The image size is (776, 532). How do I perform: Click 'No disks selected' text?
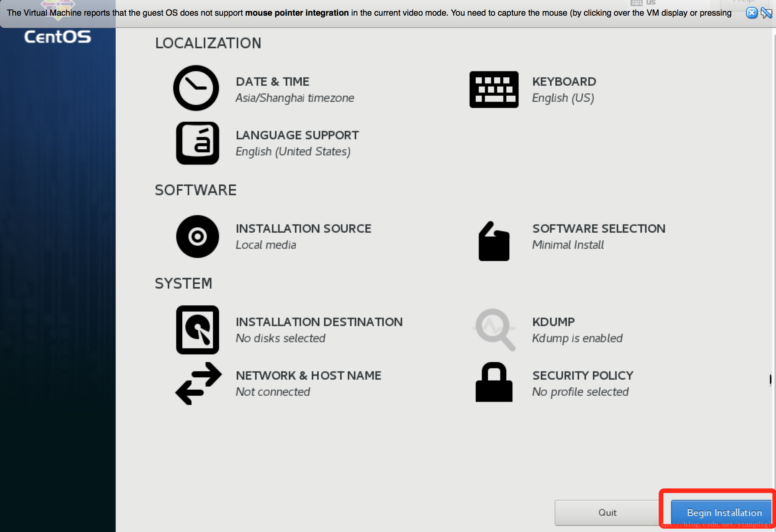(x=280, y=338)
